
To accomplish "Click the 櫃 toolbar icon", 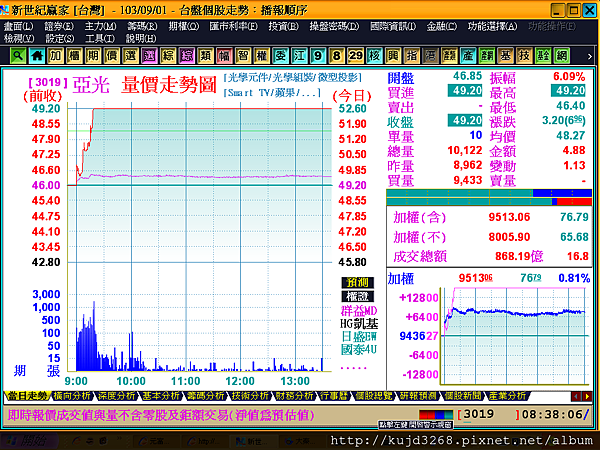I will coord(74,56).
